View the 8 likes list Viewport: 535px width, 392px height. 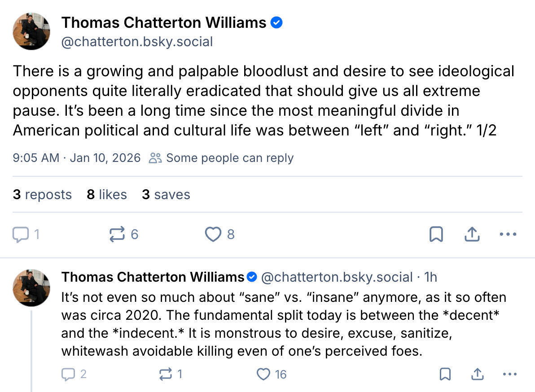pos(107,195)
